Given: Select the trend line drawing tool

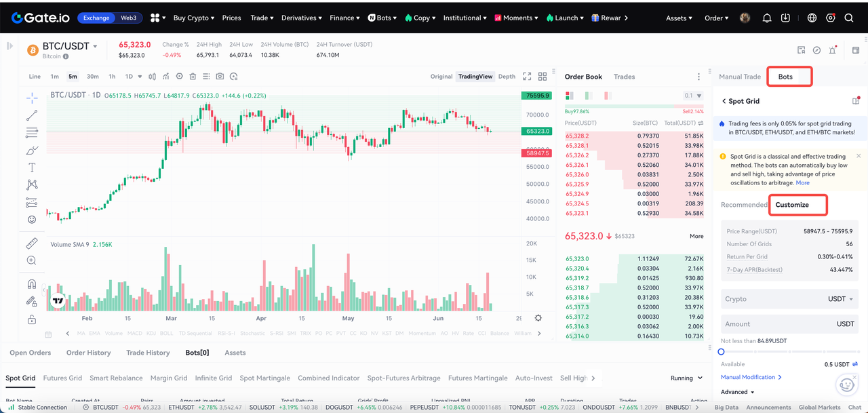Looking at the screenshot, I should click(x=32, y=116).
